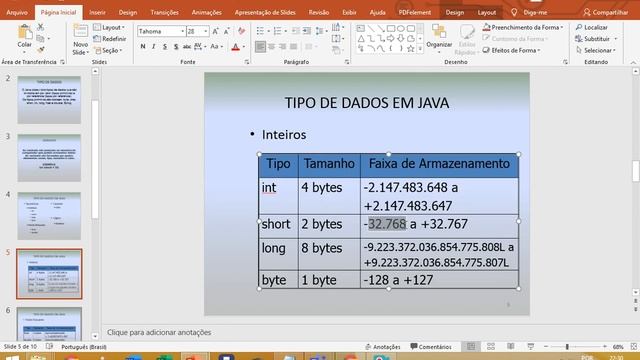Click the text direction icon

click(x=337, y=27)
